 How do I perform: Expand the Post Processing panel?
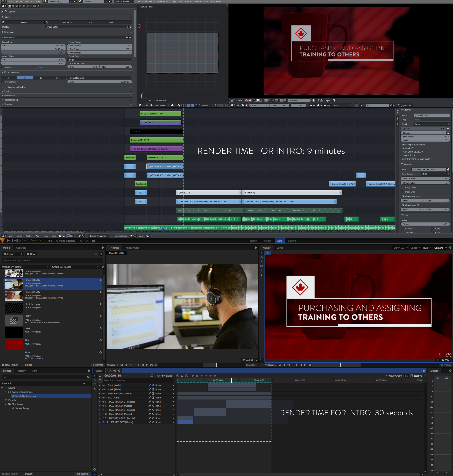pos(2,100)
